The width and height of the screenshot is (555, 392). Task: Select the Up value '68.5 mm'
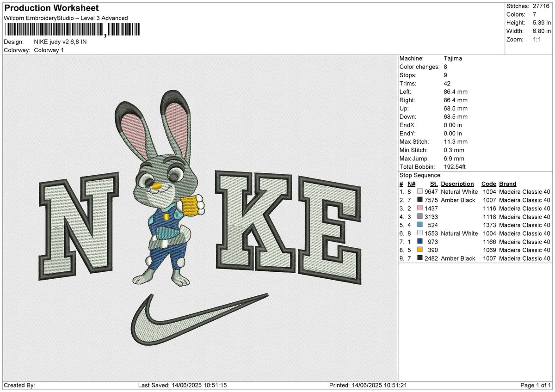[456, 108]
